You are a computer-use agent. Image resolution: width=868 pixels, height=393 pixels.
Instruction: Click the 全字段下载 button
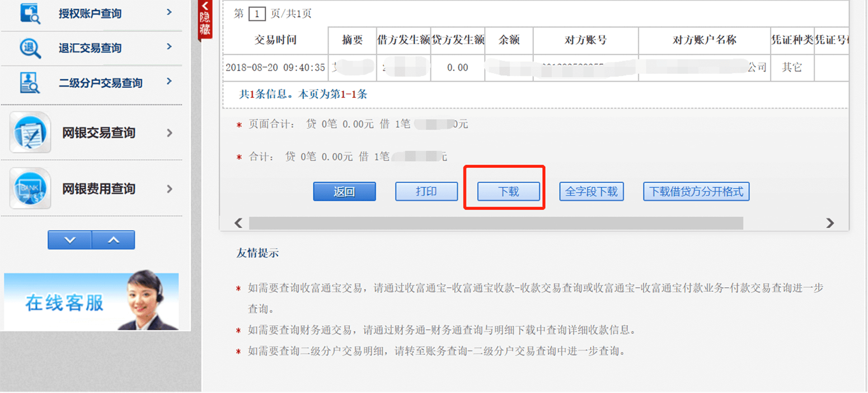[591, 191]
